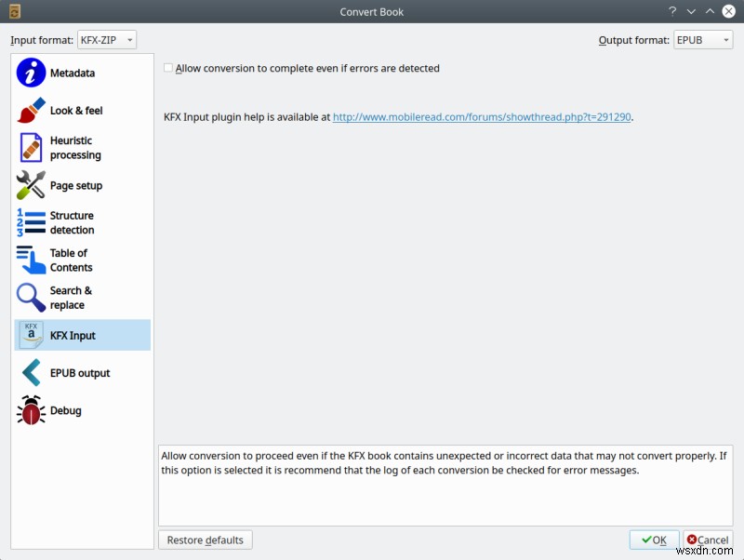Click the Restore defaults button
This screenshot has width=744, height=560.
coord(205,540)
